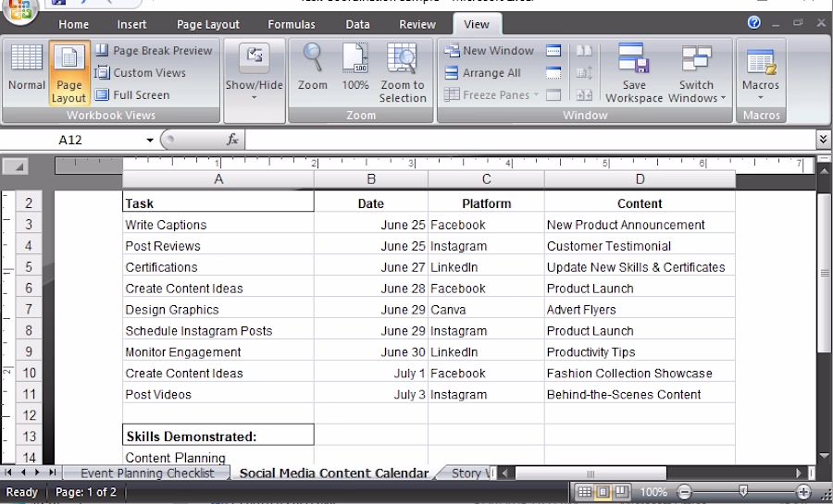Open a New Window
Viewport: 833px width, 504px height.
490,50
